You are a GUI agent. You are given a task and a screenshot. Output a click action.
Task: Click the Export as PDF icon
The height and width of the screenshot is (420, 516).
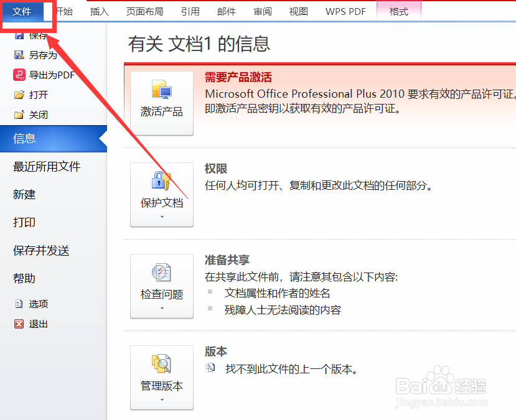(19, 75)
